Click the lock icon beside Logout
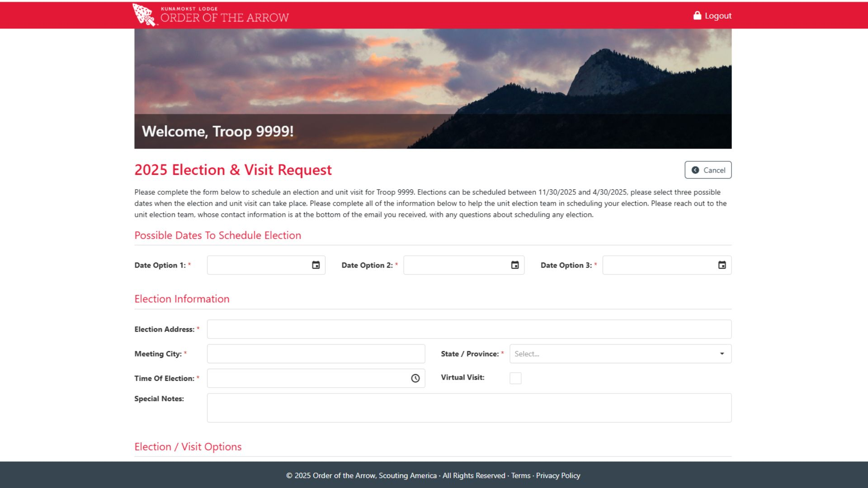Image resolution: width=868 pixels, height=488 pixels. coord(697,16)
